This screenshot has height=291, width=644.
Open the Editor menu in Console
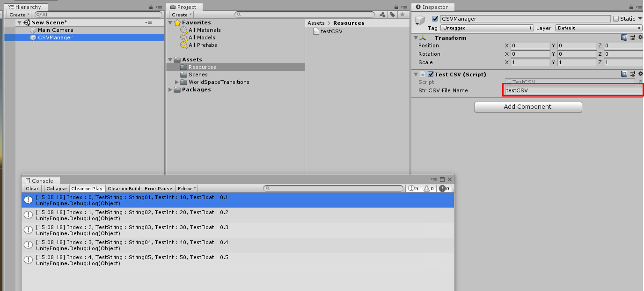pos(186,188)
